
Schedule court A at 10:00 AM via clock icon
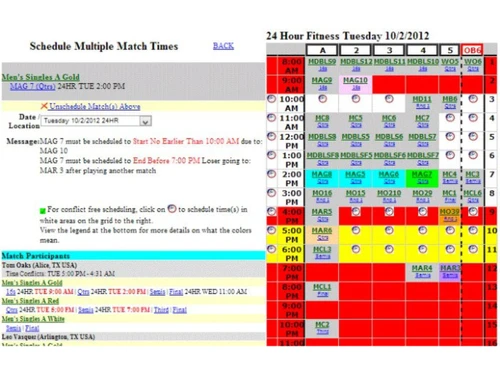coord(322,99)
